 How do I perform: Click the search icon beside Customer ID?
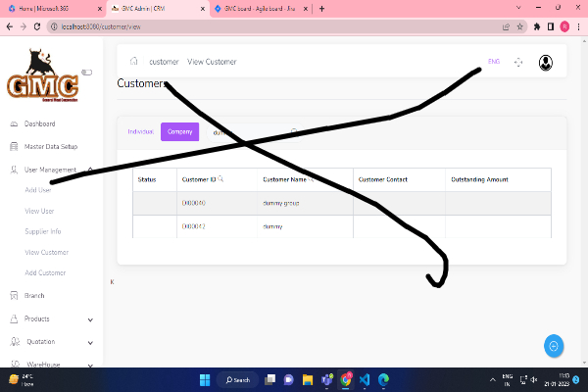221,179
